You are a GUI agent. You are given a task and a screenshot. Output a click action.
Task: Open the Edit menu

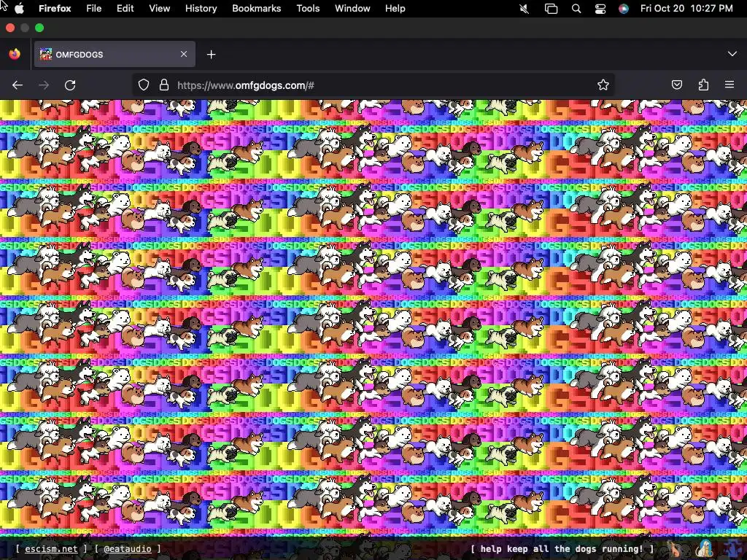[125, 9]
